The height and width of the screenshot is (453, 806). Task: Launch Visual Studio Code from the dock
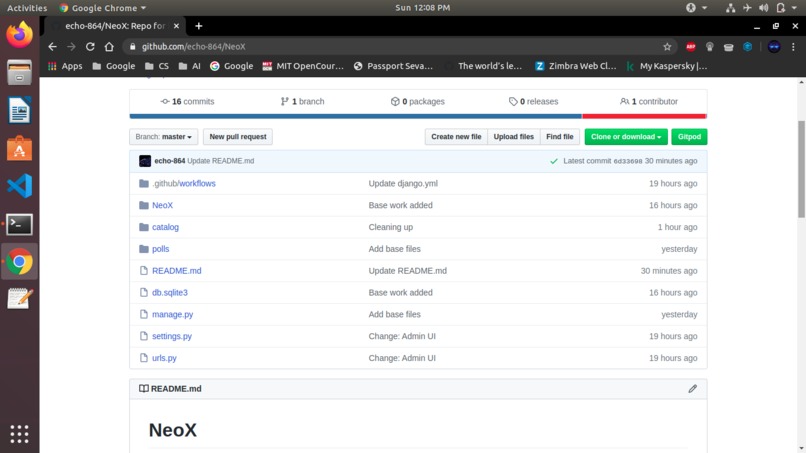[20, 186]
